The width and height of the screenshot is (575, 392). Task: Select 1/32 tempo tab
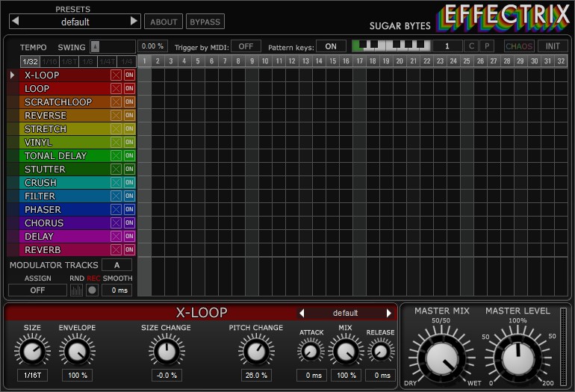(30, 61)
